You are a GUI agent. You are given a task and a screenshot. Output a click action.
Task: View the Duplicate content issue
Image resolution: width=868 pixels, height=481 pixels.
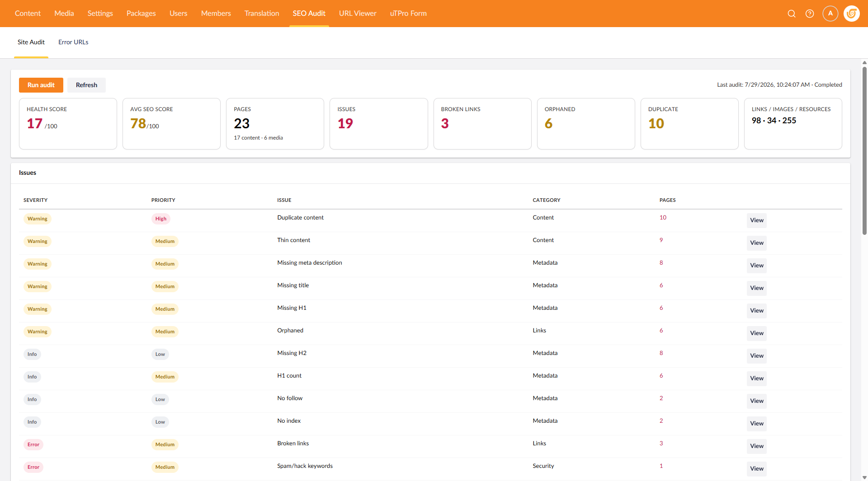[757, 220]
